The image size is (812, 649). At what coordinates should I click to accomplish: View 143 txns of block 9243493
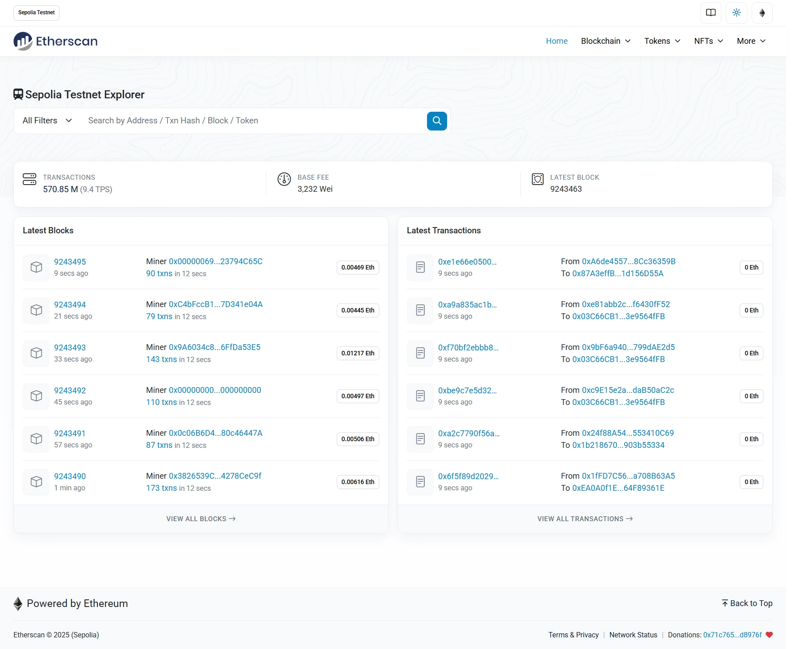(x=162, y=359)
